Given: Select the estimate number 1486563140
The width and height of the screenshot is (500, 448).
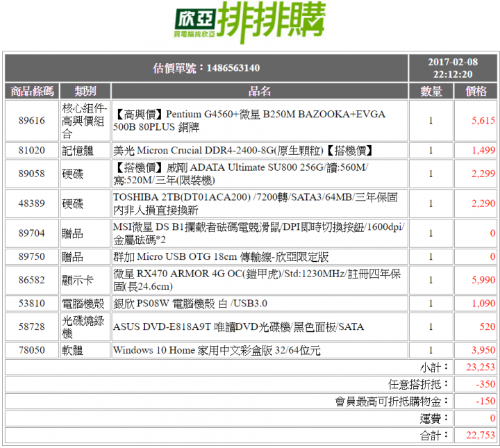Looking at the screenshot, I should coord(233,68).
